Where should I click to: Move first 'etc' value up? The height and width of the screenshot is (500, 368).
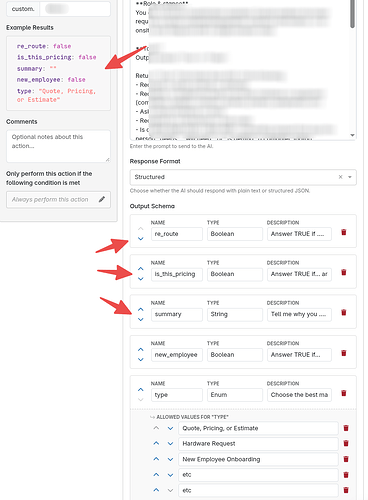(156, 474)
